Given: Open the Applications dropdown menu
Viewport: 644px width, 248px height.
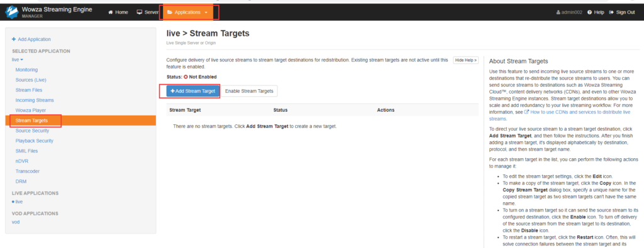Looking at the screenshot, I should coord(187,13).
